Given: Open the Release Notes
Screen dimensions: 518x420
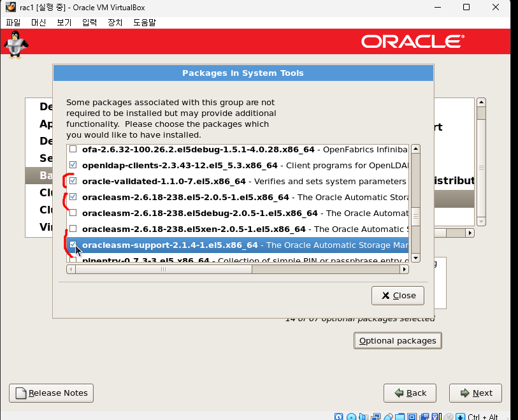Looking at the screenshot, I should pos(51,393).
